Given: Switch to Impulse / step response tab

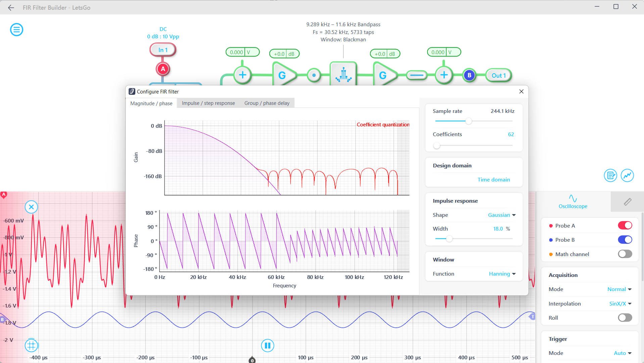Looking at the screenshot, I should [208, 103].
